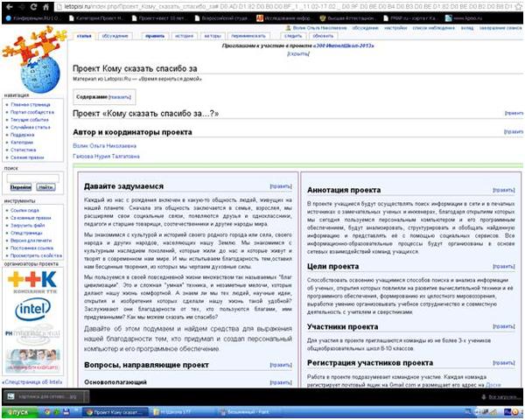The width and height of the screenshot is (525, 420).
Task: Click the 'Перейти' search button
Action: point(21,187)
